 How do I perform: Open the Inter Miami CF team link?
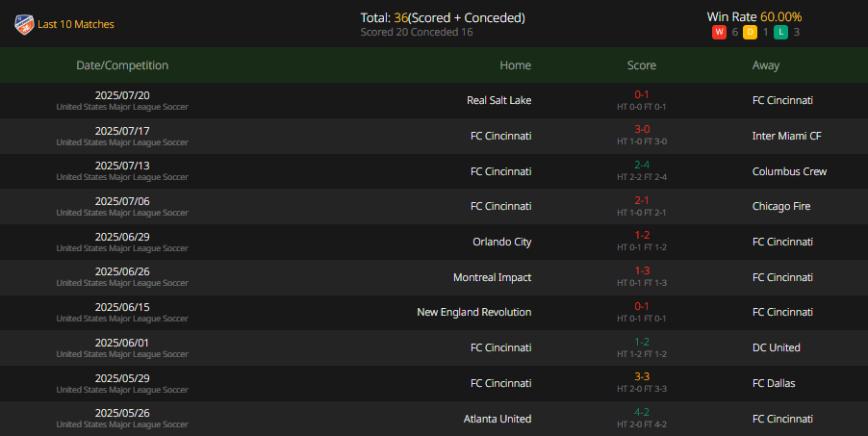(786, 136)
